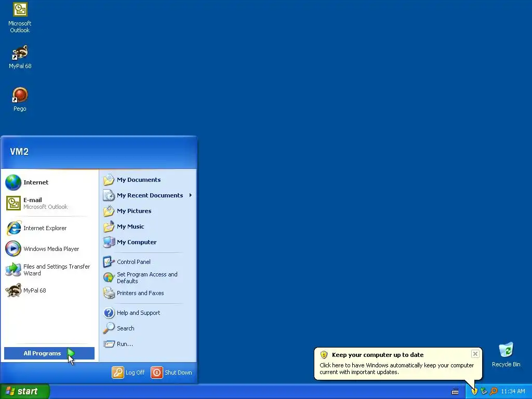The width and height of the screenshot is (532, 399).
Task: Open the MyPal 68 desktop shortcut
Action: pos(20,57)
